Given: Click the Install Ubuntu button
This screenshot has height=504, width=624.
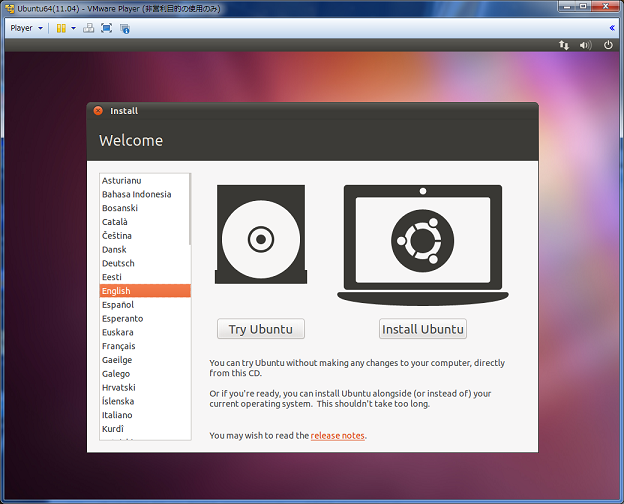Looking at the screenshot, I should point(423,329).
